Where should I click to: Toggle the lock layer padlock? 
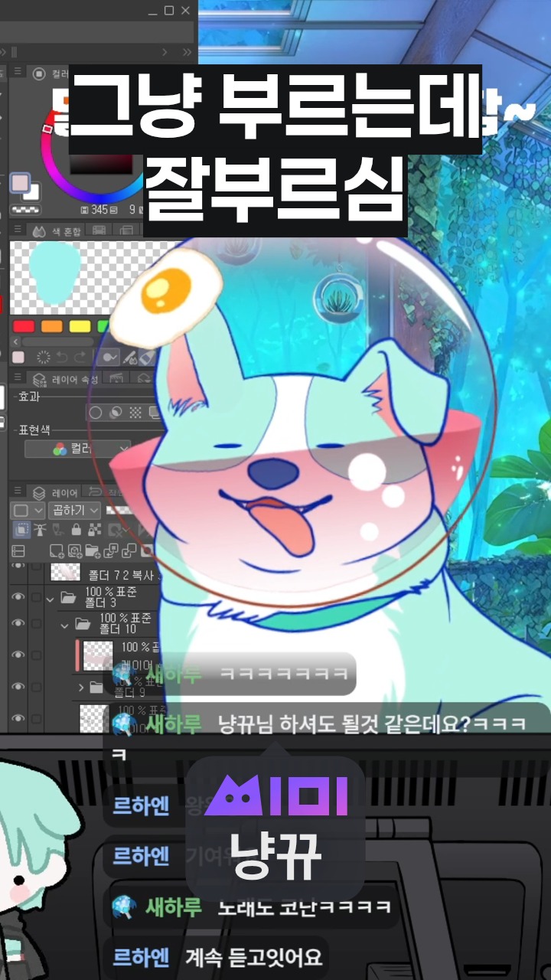[77, 530]
